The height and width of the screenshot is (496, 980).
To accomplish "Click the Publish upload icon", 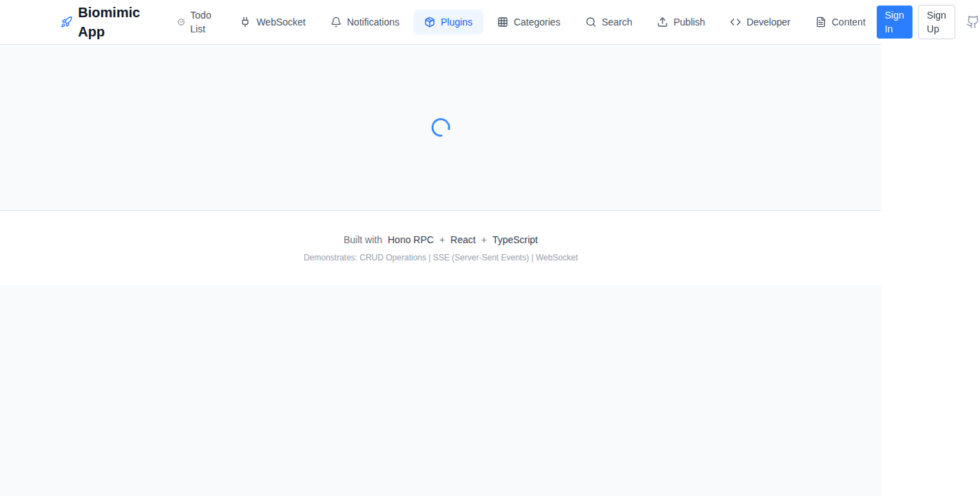I will coord(663,22).
